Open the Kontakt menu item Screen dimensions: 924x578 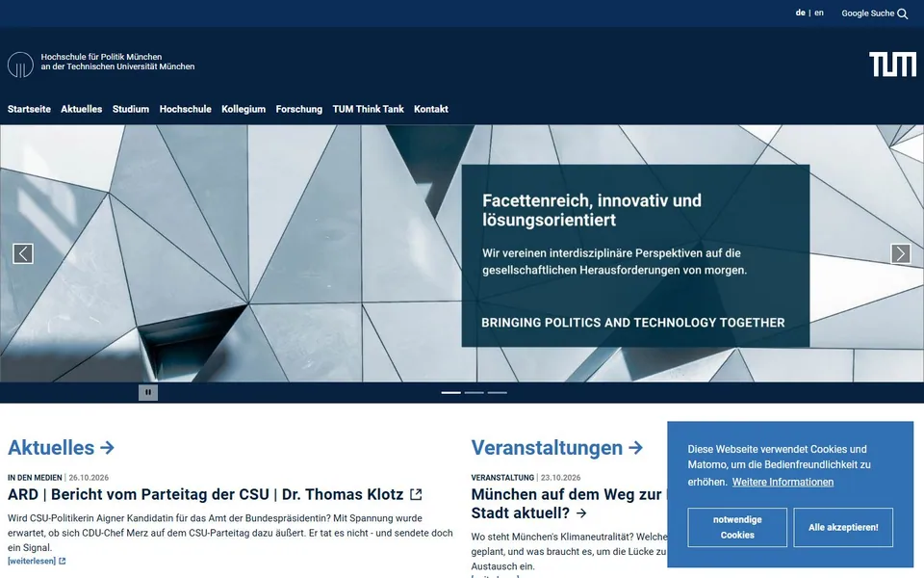(x=431, y=109)
